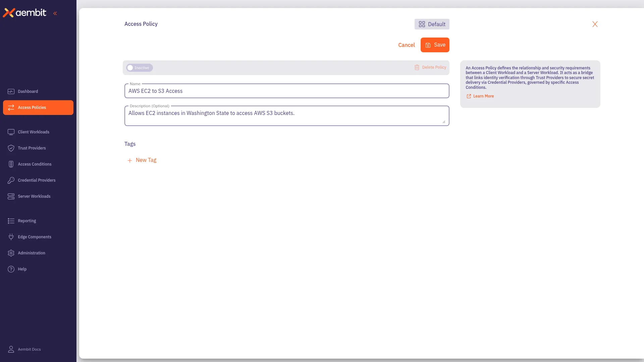644x362 pixels.
Task: Open the Reporting section
Action: [38, 221]
